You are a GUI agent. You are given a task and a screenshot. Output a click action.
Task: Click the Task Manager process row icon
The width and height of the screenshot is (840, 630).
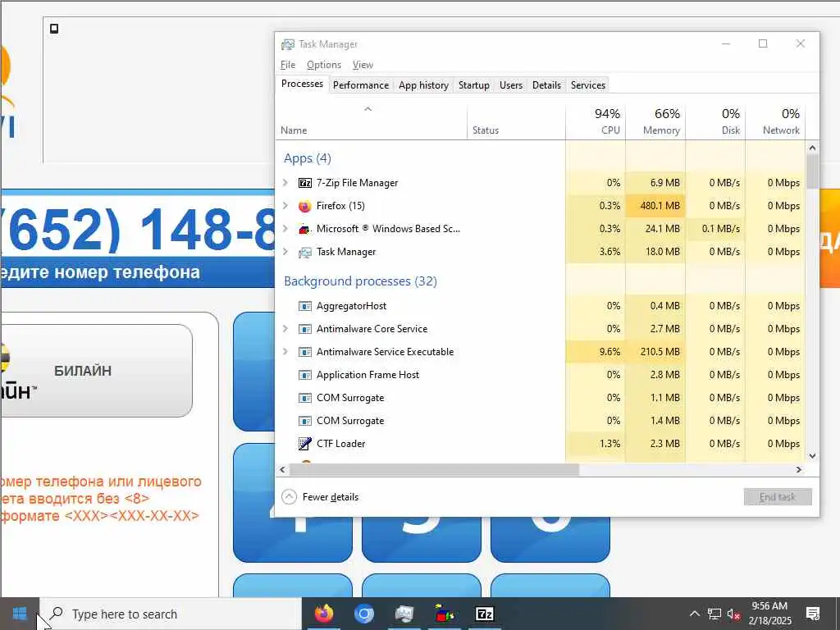305,253
